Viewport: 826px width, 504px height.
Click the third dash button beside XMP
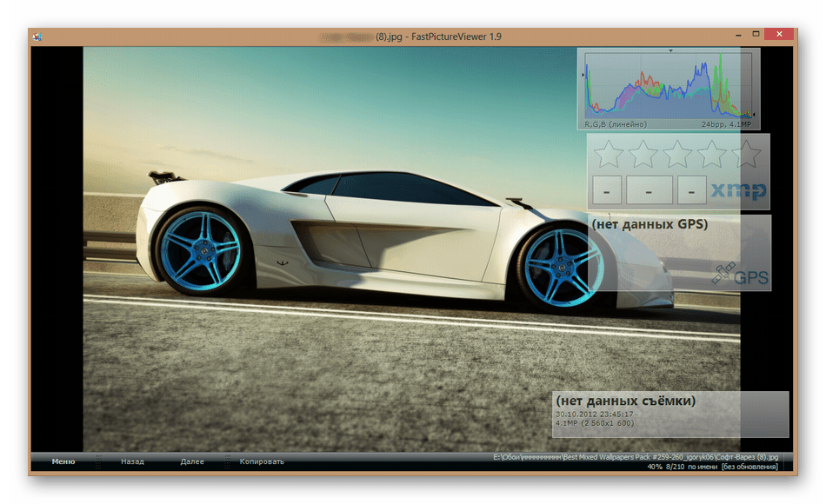click(x=692, y=190)
